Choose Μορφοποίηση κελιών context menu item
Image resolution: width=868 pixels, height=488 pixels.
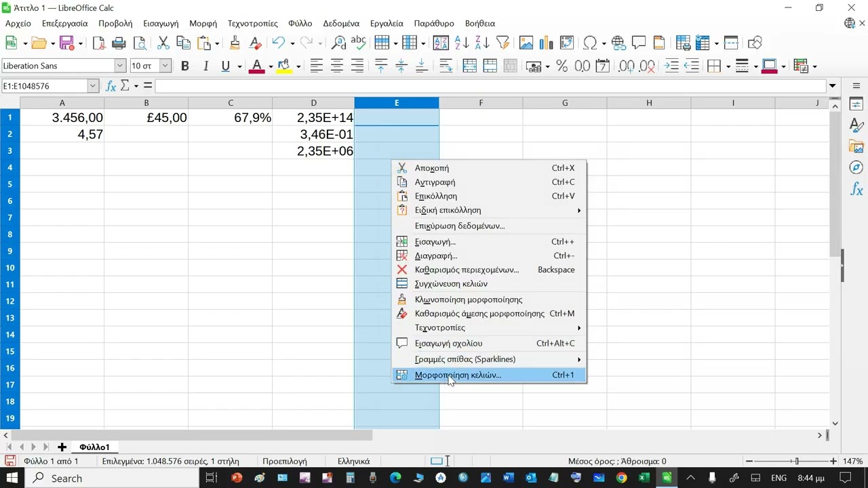tap(489, 375)
